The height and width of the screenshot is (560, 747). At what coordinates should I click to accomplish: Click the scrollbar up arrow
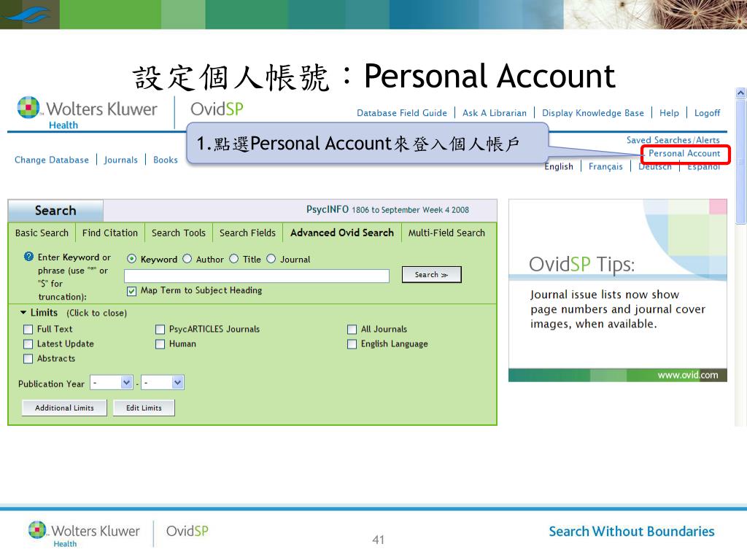(x=741, y=93)
